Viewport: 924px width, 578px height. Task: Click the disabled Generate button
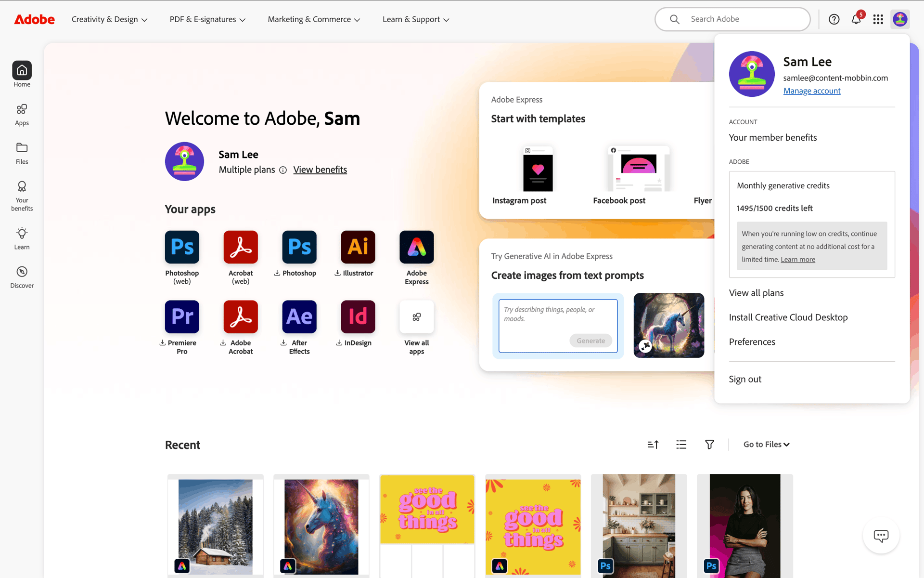[591, 341]
